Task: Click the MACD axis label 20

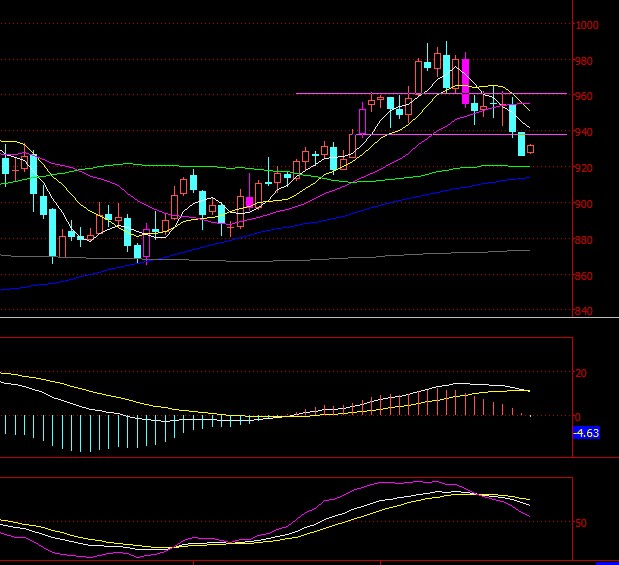Action: click(581, 373)
